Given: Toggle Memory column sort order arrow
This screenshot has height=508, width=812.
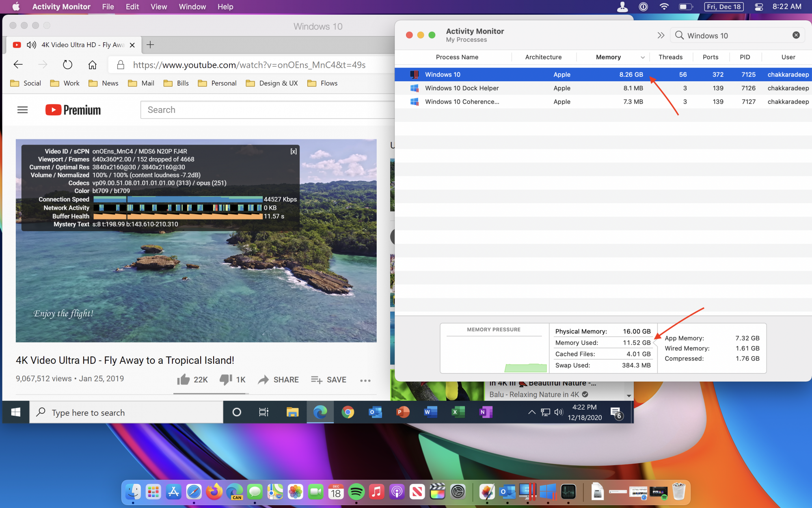Looking at the screenshot, I should pyautogui.click(x=643, y=57).
